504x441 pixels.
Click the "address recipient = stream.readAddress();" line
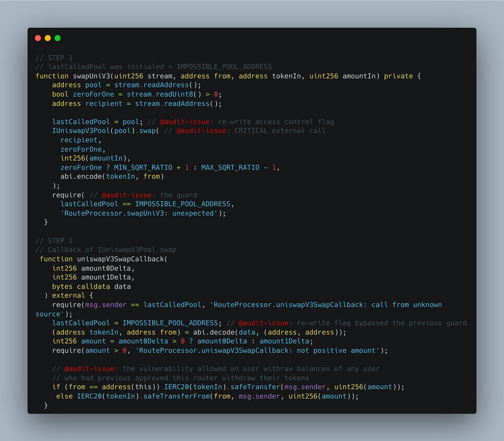point(137,104)
